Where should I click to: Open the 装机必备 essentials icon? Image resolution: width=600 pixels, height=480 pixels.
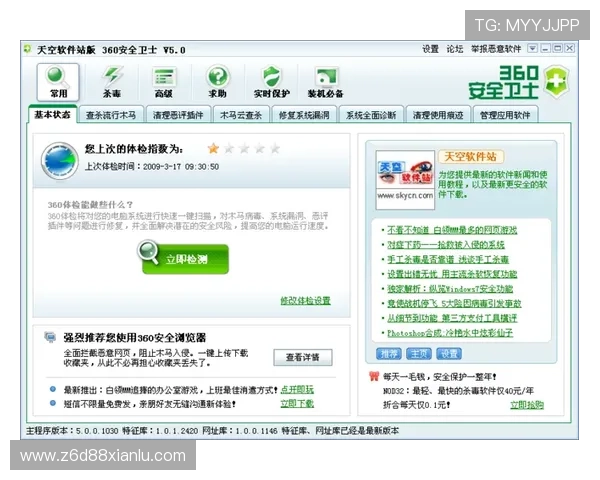(x=326, y=82)
